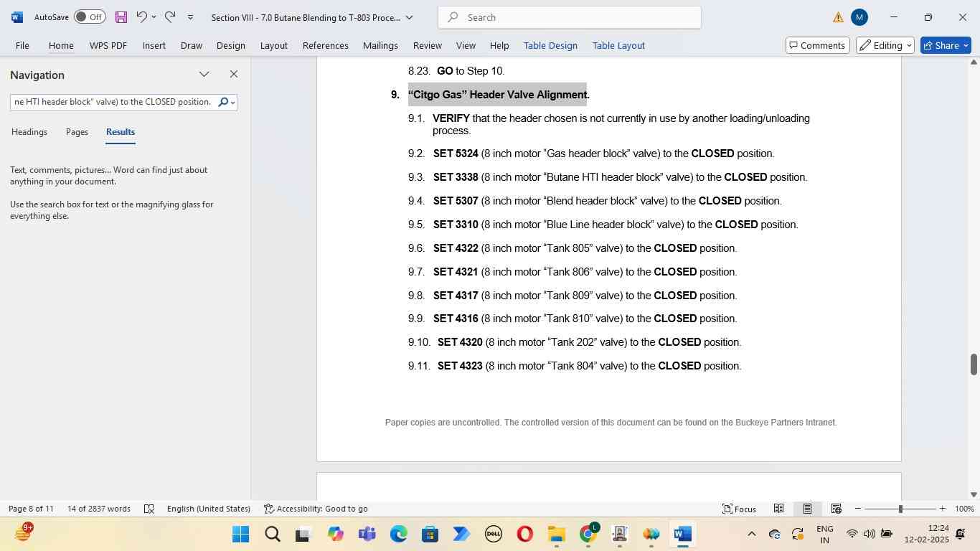
Task: Open the Table Layout tab
Action: [618, 45]
